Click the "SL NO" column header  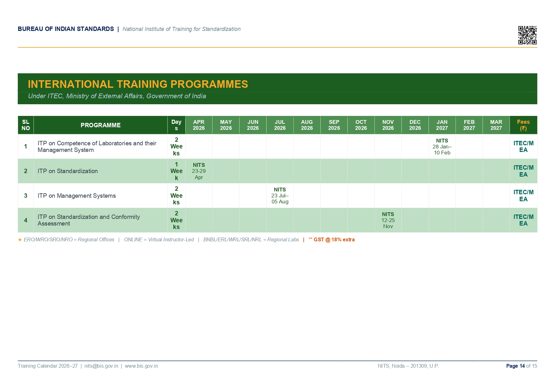[x=26, y=125]
